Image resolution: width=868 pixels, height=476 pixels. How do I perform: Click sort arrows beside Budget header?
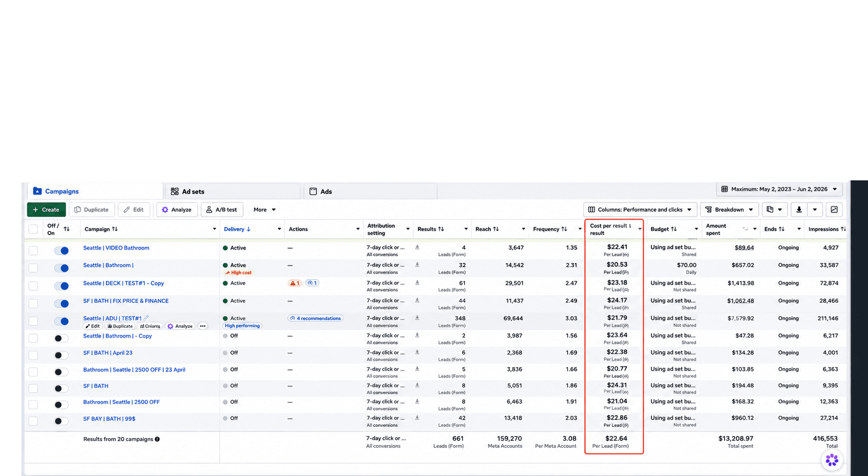click(x=674, y=229)
